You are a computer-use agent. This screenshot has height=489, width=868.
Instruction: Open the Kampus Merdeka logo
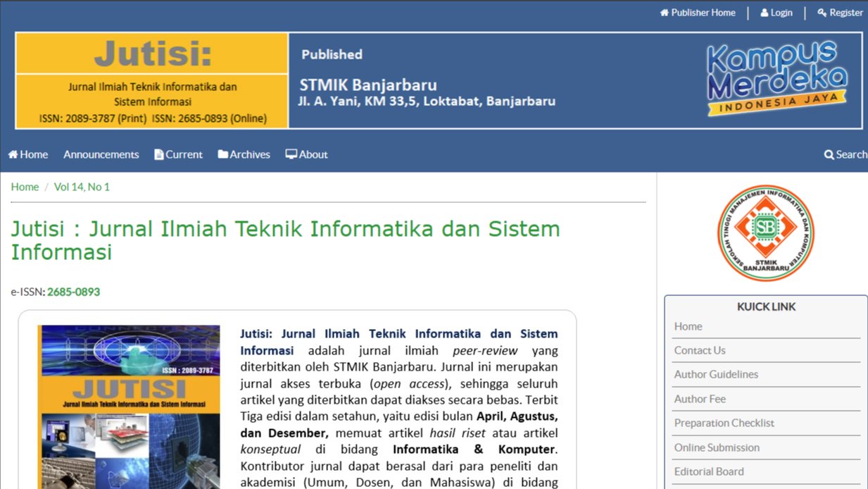click(x=776, y=79)
